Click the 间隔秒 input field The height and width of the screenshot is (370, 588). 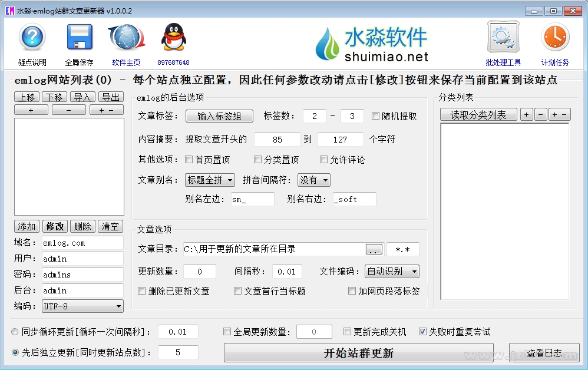point(286,272)
